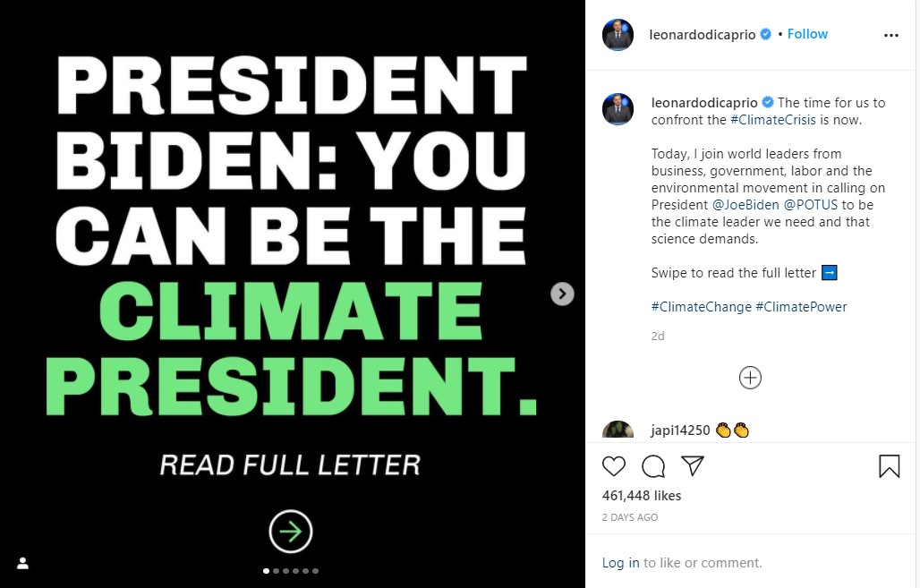View the 461,448 likes list
The width and height of the screenshot is (920, 588).
click(x=642, y=496)
